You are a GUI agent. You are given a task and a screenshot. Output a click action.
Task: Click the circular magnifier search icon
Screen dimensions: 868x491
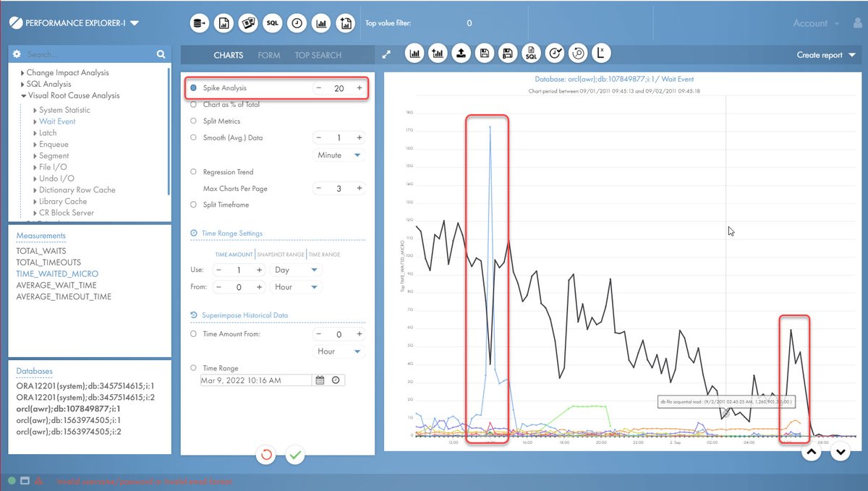578,53
